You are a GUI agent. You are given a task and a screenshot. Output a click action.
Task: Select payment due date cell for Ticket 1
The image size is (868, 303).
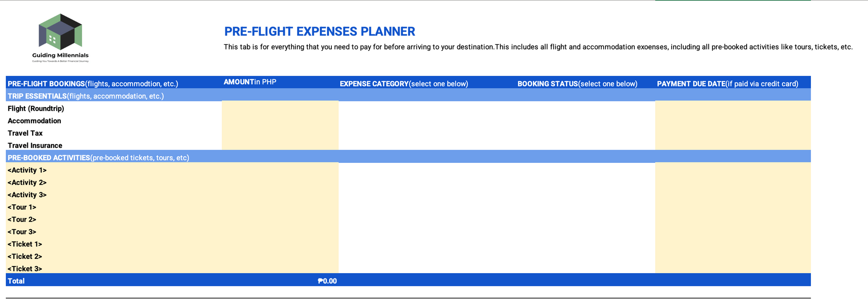click(733, 244)
